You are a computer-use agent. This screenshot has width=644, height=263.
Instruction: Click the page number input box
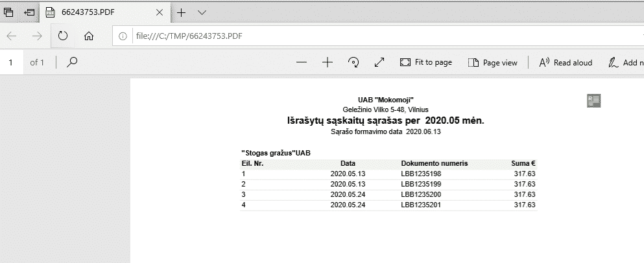click(11, 63)
